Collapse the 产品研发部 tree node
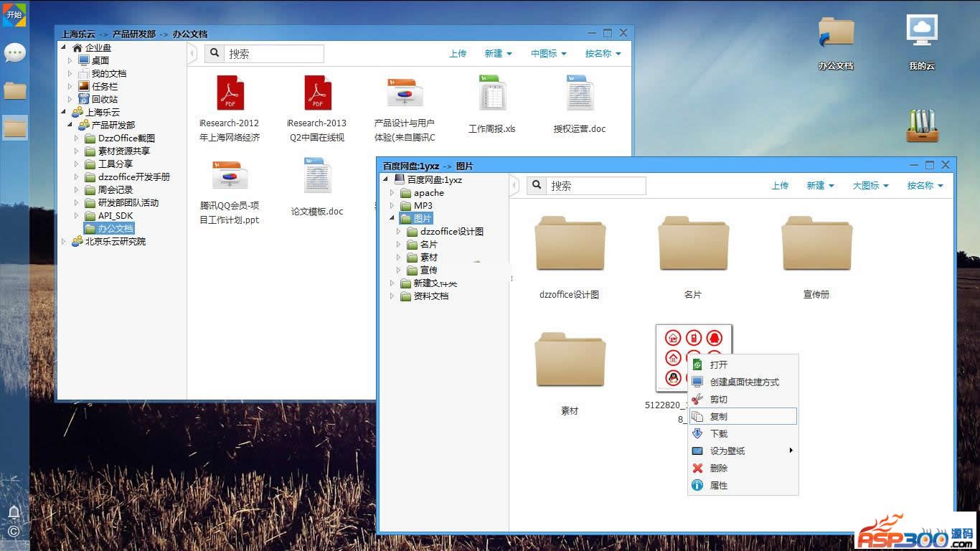 click(70, 125)
